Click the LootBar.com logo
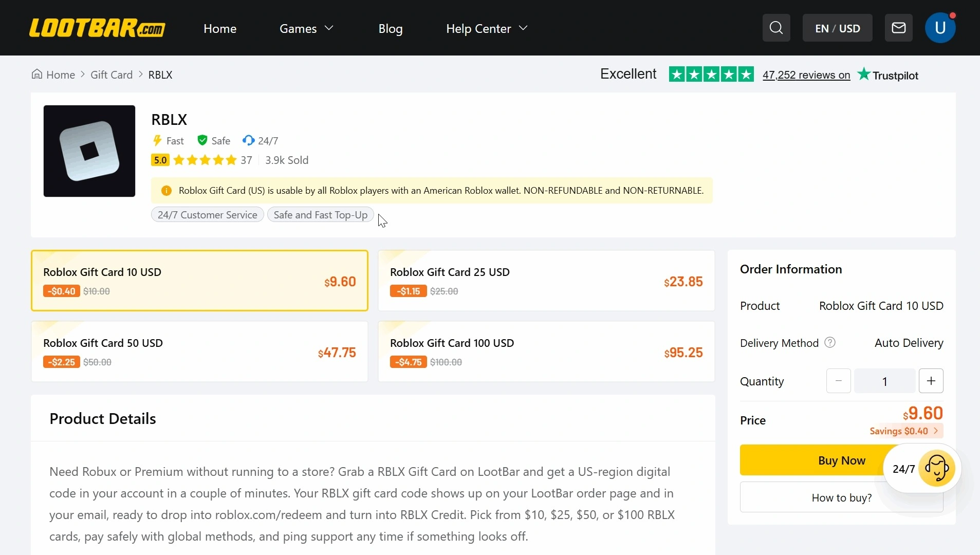Screen dimensions: 980x555 tap(97, 28)
